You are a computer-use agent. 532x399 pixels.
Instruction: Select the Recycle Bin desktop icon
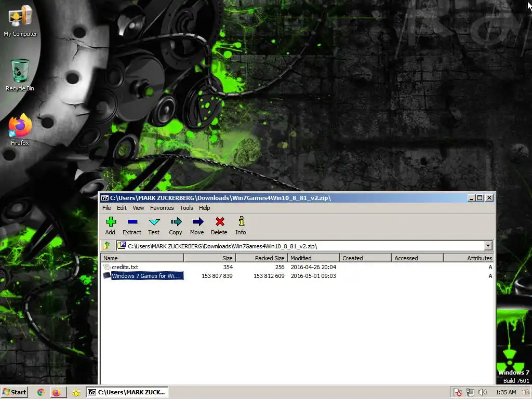[x=20, y=75]
